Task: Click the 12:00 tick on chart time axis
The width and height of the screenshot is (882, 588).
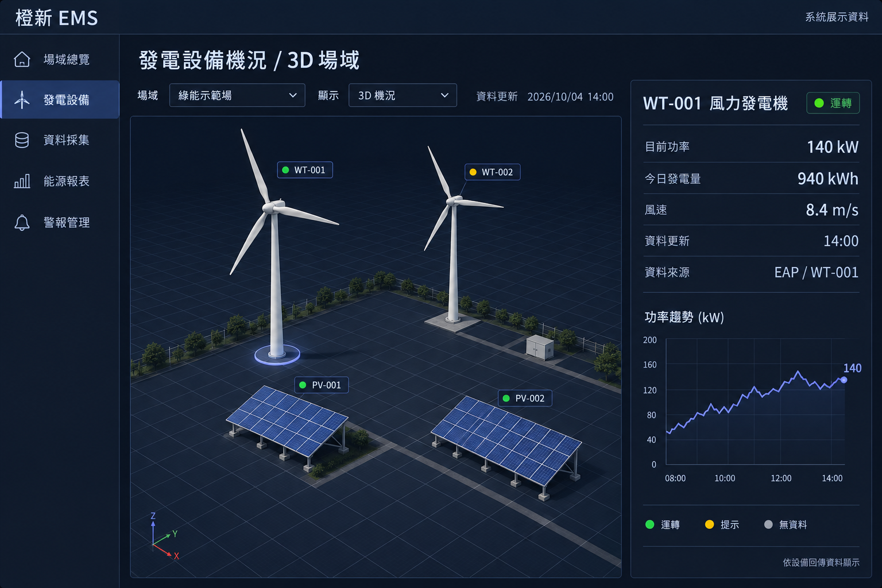Action: pos(781,478)
